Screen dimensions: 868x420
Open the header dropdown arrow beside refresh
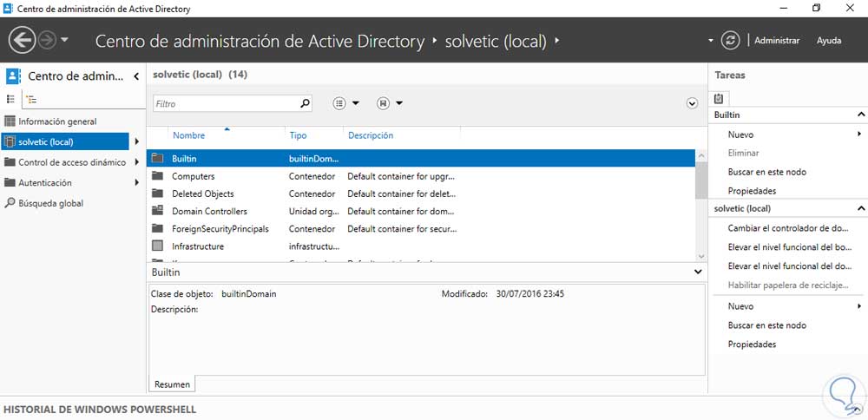point(711,41)
